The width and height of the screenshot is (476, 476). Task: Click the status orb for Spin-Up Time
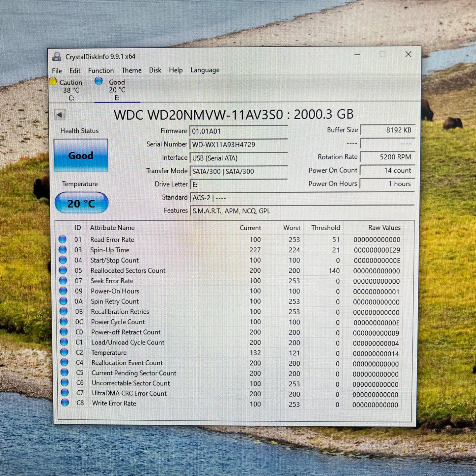click(x=63, y=250)
